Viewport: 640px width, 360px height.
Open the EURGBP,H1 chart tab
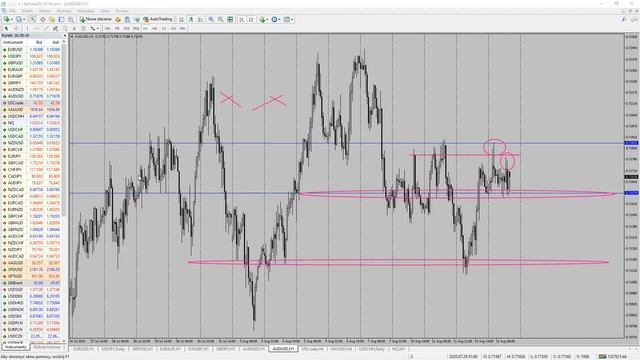click(198, 349)
